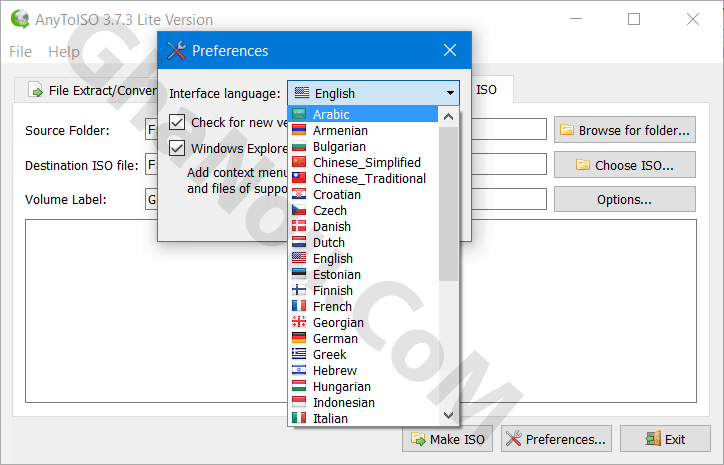This screenshot has width=724, height=465.
Task: Click the Danish flag icon
Action: (299, 226)
